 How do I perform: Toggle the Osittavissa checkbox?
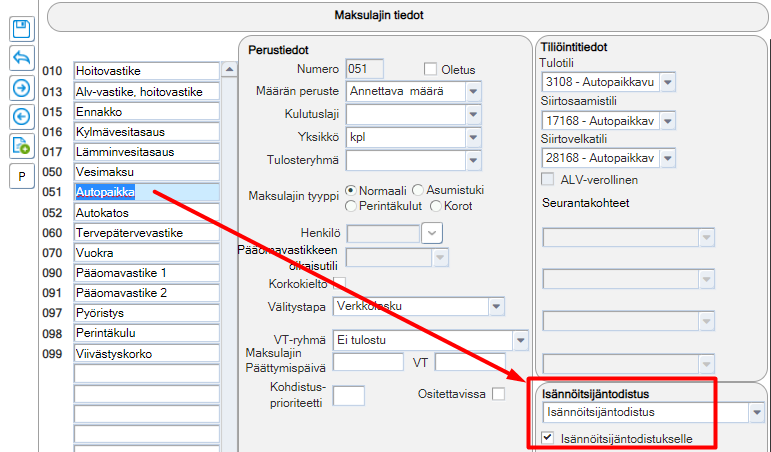point(498,393)
